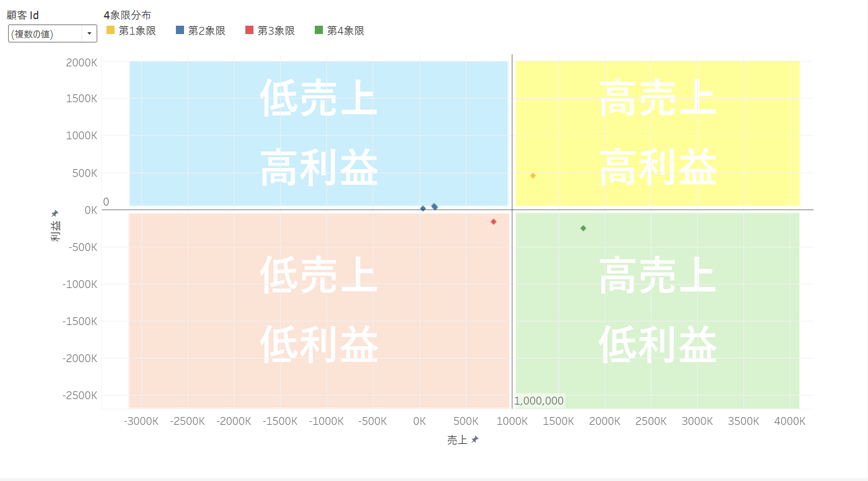The image size is (868, 481).
Task: Click the green 高売上 低利益 quadrant area
Action: [760, 310]
